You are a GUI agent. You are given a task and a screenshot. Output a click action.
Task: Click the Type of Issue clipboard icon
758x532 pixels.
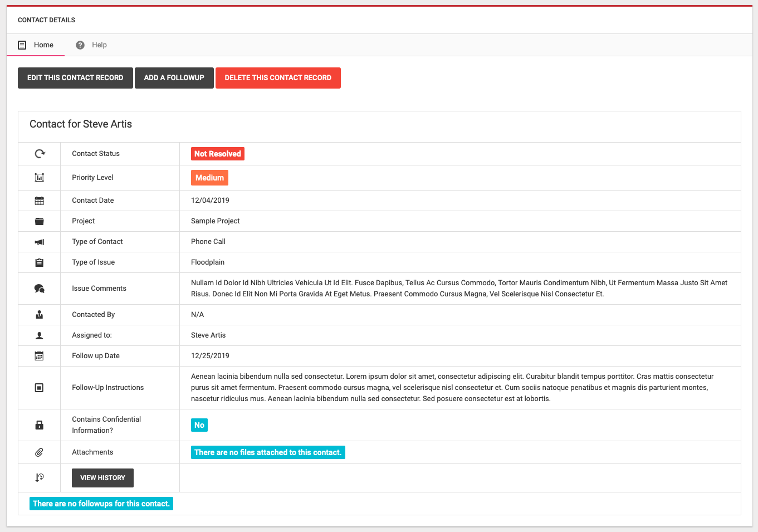point(40,262)
